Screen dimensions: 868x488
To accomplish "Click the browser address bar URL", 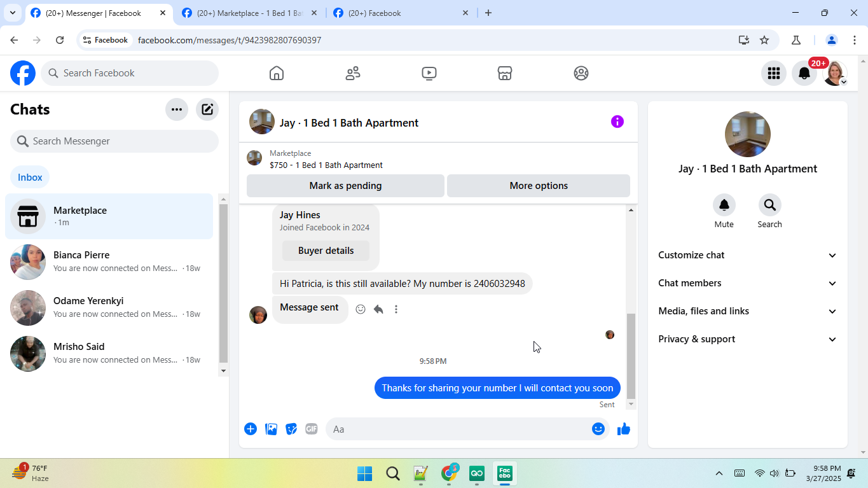I will pyautogui.click(x=230, y=40).
